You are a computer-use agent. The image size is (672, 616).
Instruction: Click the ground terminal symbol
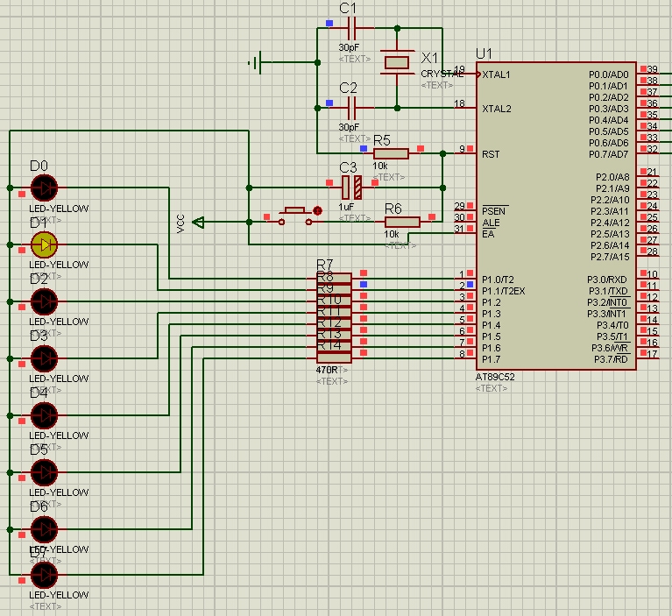coord(257,62)
